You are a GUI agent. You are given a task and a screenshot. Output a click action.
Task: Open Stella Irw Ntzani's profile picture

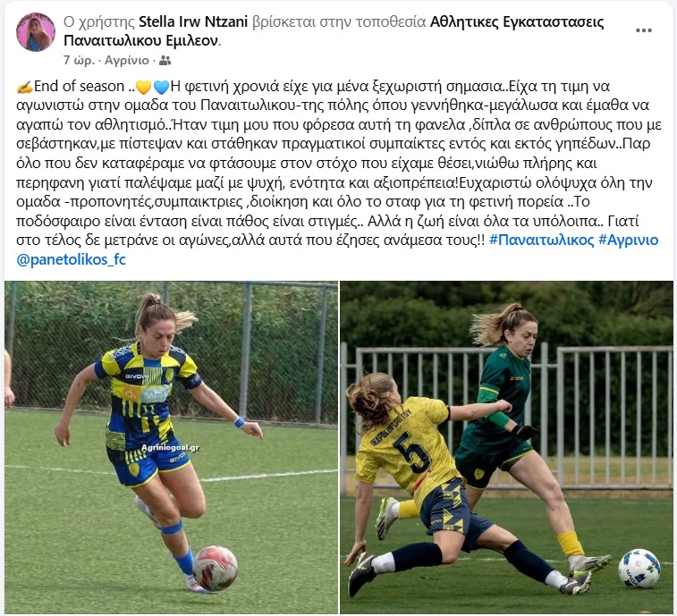[36, 32]
